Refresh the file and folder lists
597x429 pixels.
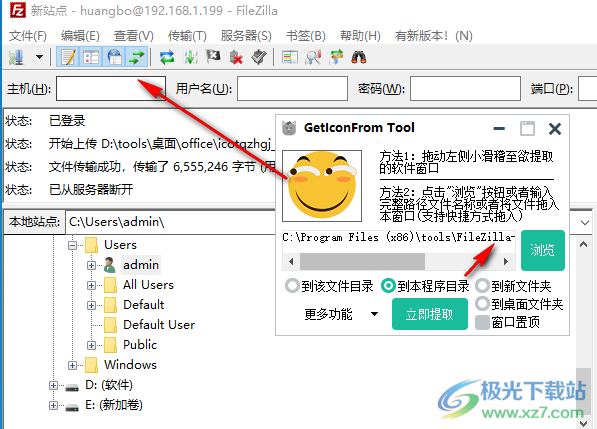pos(167,57)
